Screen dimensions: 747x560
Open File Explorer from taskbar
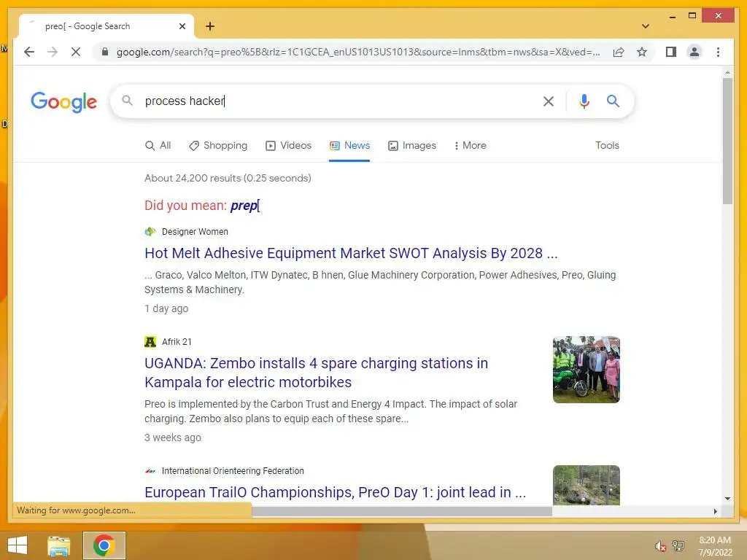[x=59, y=545]
